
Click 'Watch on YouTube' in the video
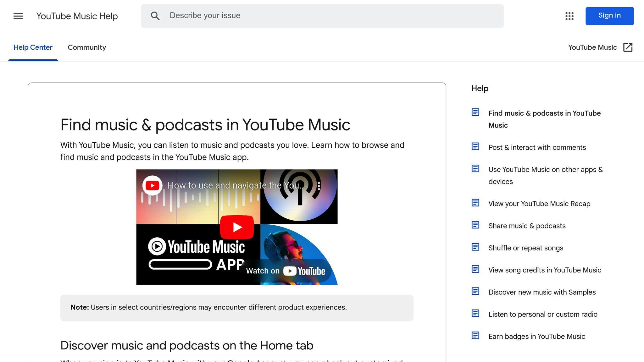[x=286, y=271]
